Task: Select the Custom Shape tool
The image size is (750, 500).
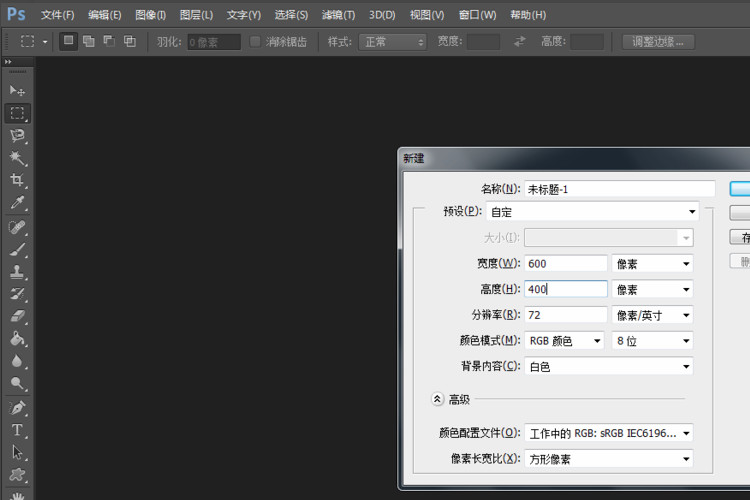Action: (17, 475)
